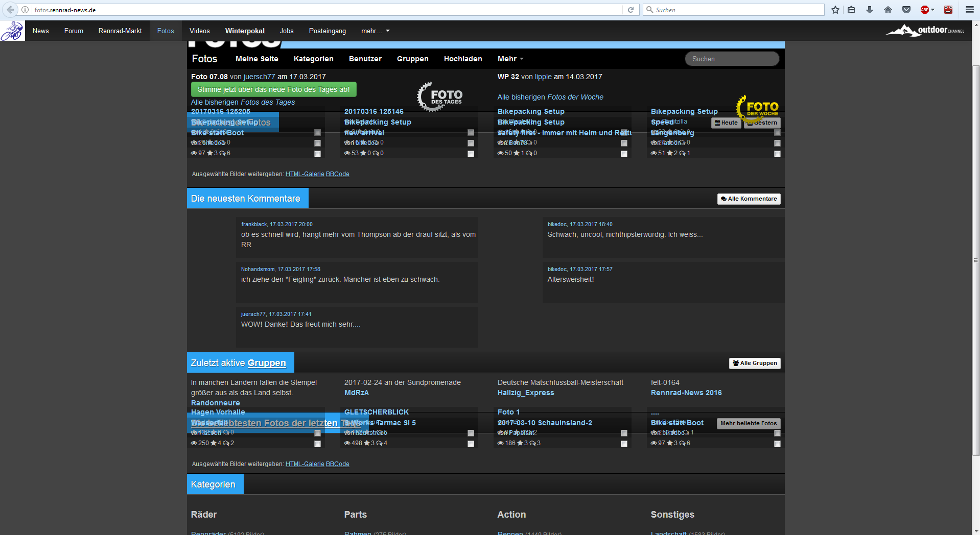Tick checkbox on the 97 views photo row
The width and height of the screenshot is (980, 535).
[317, 154]
